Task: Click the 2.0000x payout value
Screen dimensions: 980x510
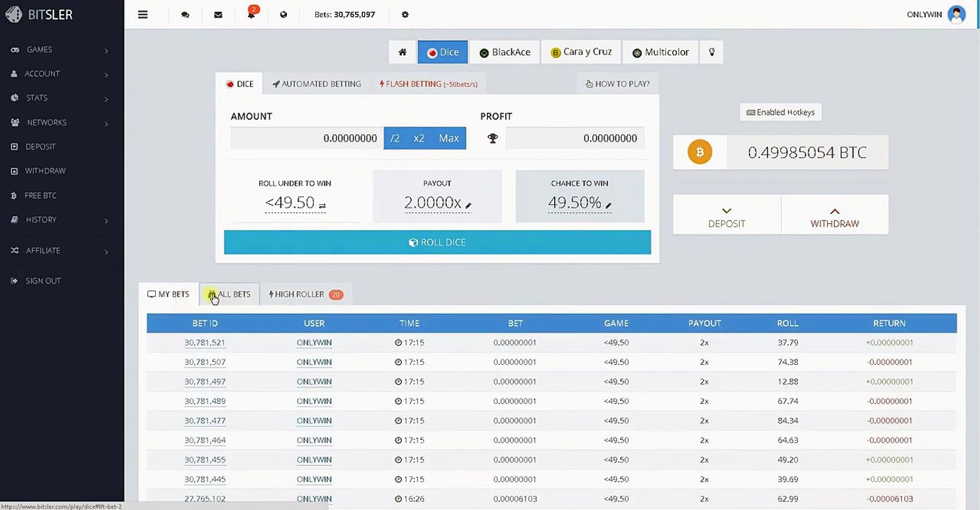Action: [432, 203]
